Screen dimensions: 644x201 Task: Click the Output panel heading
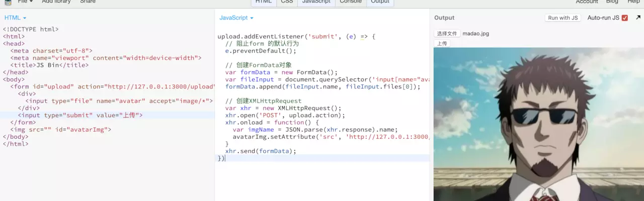[444, 18]
